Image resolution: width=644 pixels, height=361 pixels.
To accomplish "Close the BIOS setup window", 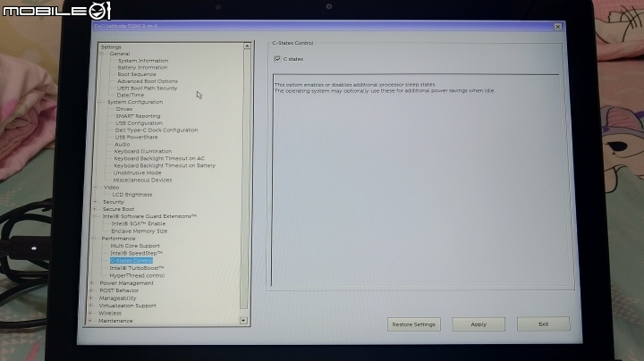I will tap(558, 27).
